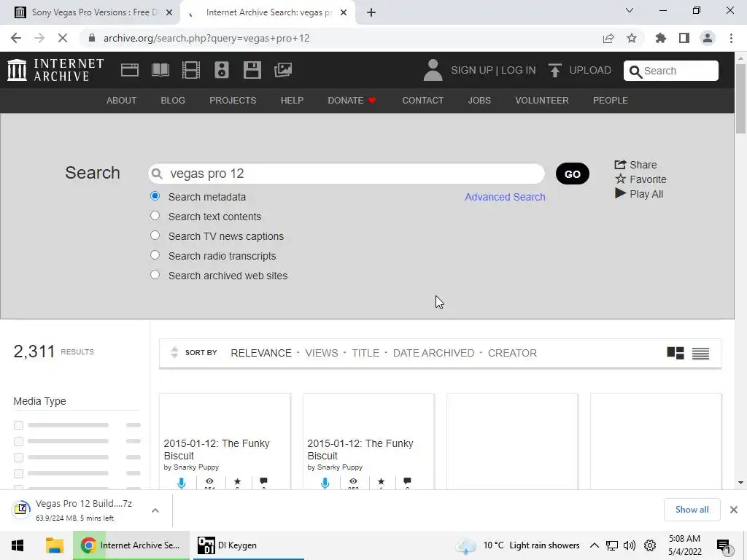Sort results by DATE ARCHIVED
The width and height of the screenshot is (747, 560).
(x=433, y=353)
